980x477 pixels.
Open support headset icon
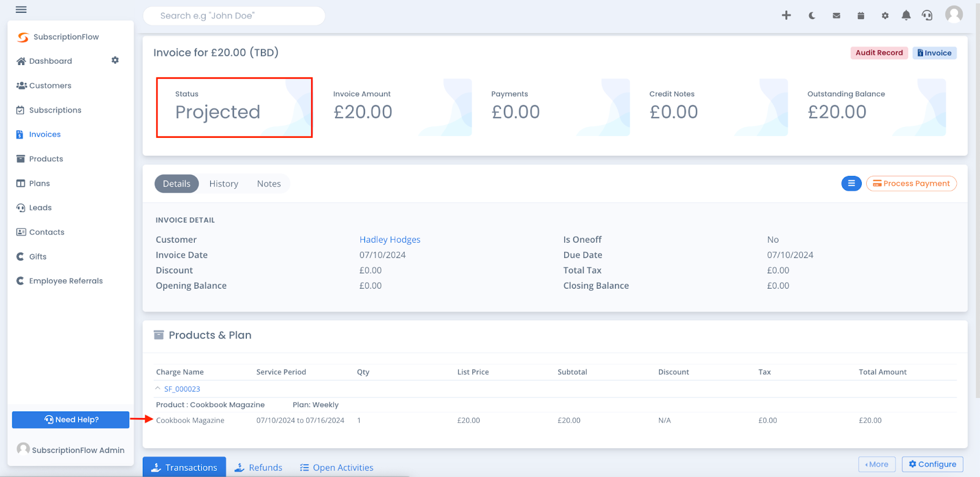tap(927, 15)
